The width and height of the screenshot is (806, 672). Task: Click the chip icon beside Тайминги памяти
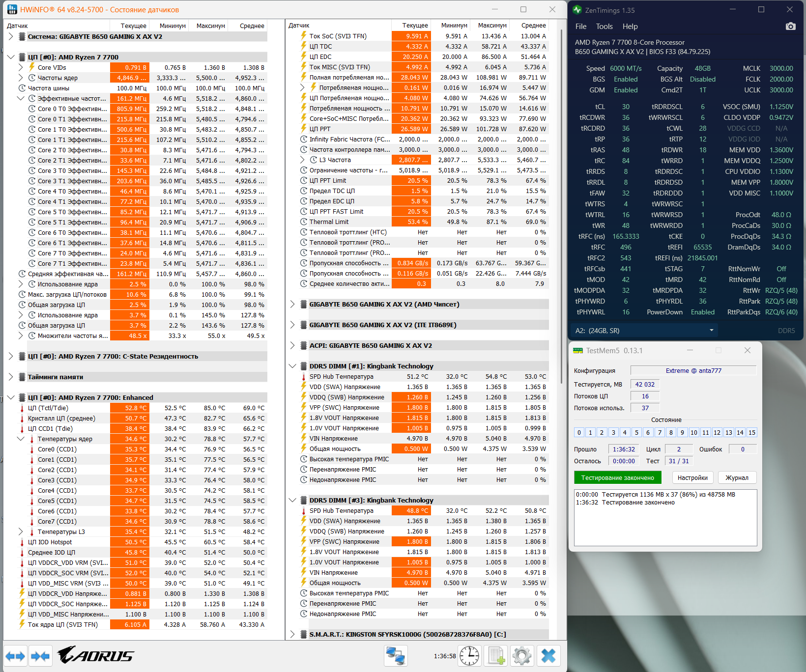[22, 377]
